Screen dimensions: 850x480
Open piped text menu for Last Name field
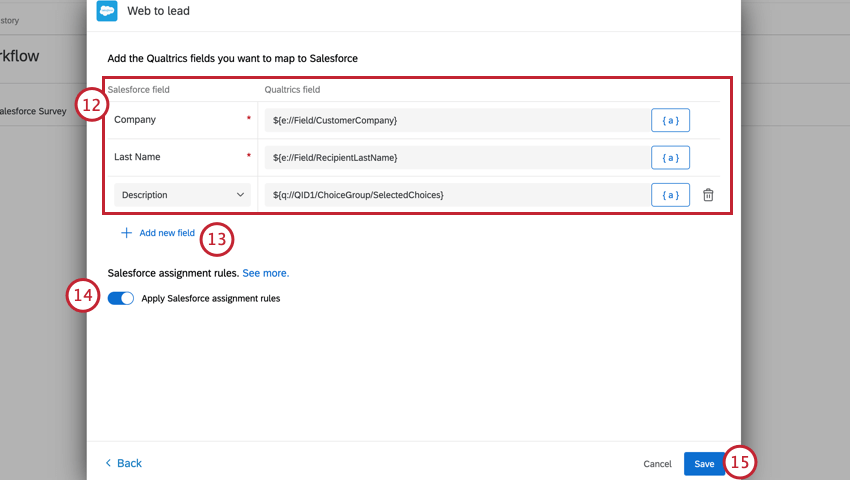point(670,157)
